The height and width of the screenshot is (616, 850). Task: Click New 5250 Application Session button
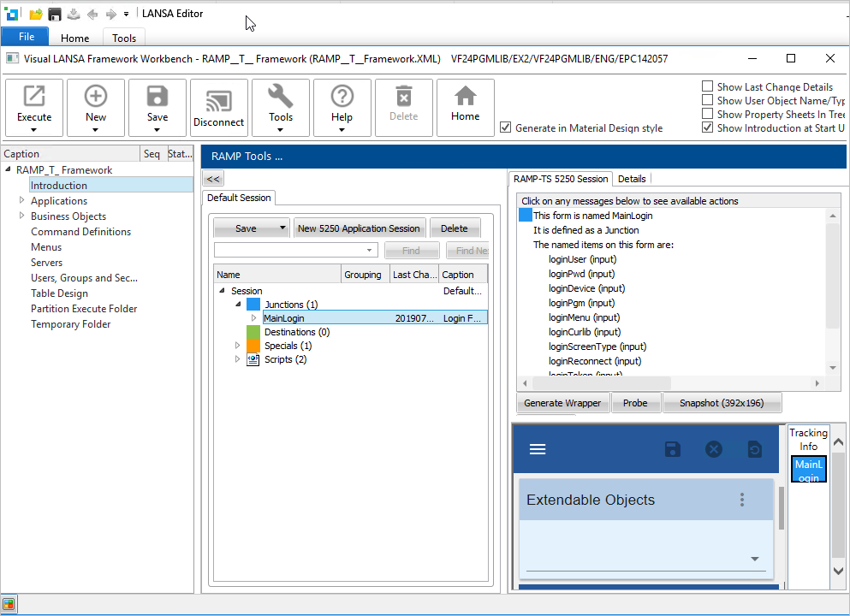[359, 228]
